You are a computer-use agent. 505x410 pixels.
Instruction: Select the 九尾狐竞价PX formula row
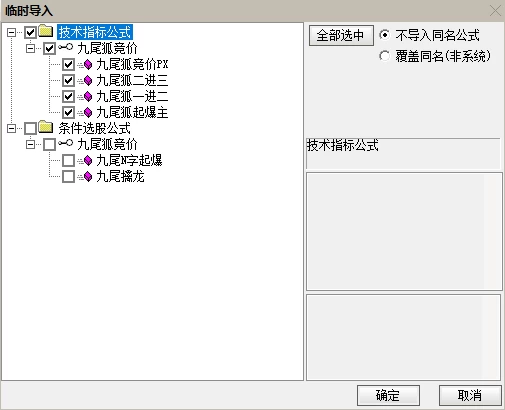click(132, 64)
